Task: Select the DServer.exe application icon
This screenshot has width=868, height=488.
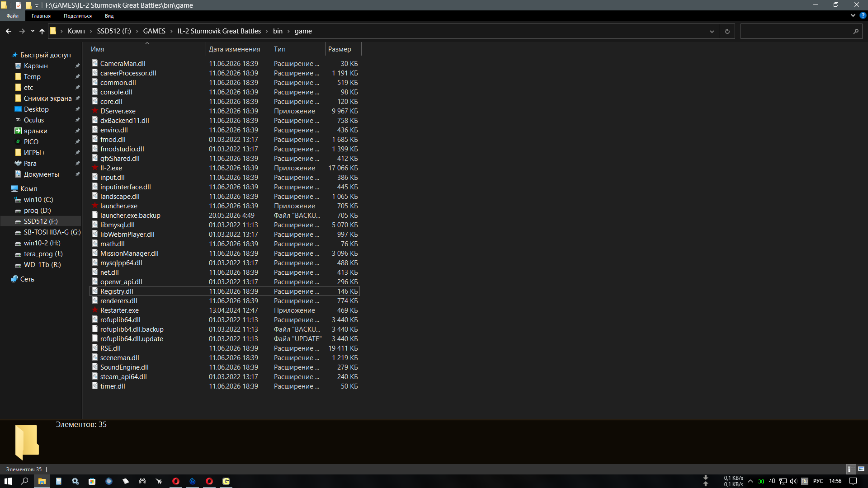Action: (x=95, y=111)
